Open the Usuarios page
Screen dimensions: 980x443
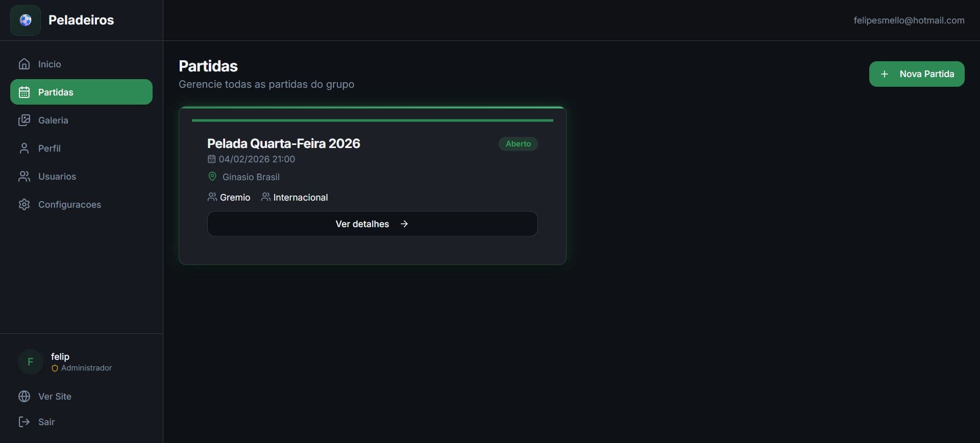click(x=57, y=176)
